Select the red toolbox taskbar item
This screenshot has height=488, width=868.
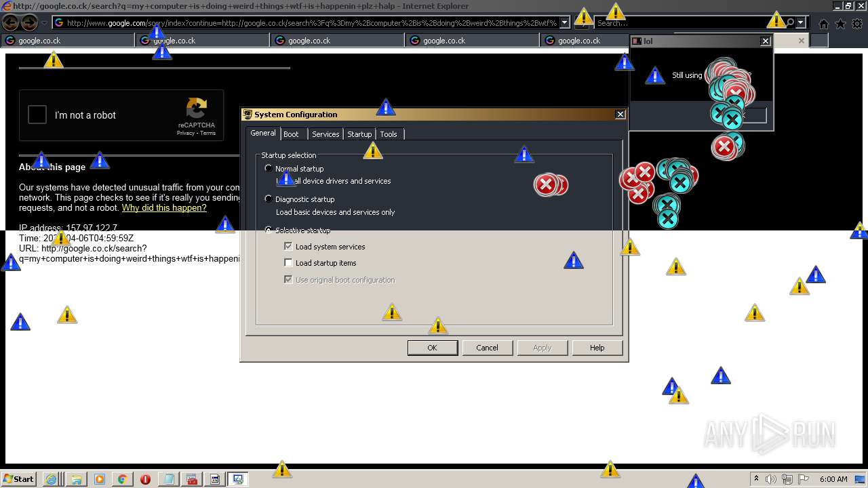[191, 479]
